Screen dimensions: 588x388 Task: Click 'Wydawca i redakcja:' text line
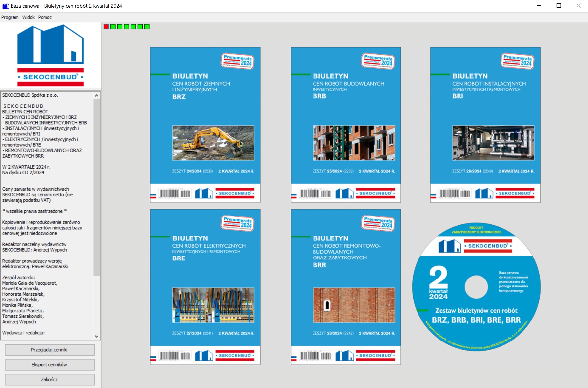pyautogui.click(x=23, y=333)
